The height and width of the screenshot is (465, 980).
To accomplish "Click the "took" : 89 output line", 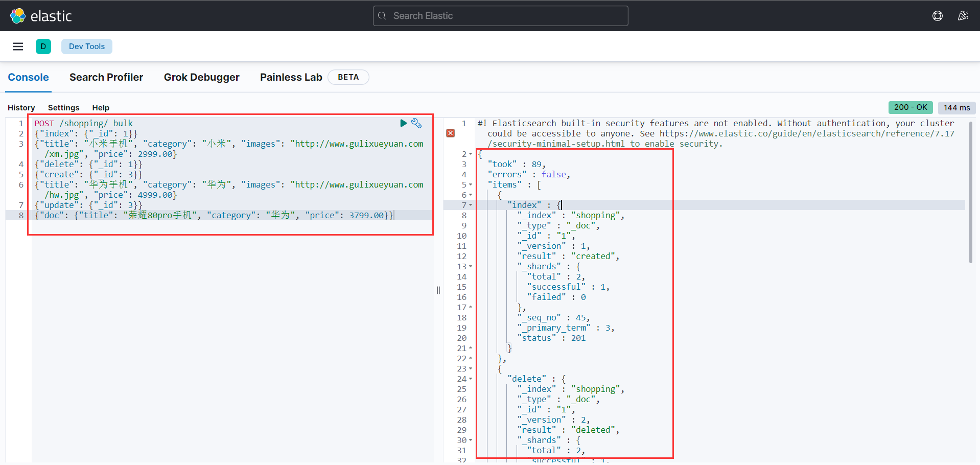I will [x=517, y=164].
